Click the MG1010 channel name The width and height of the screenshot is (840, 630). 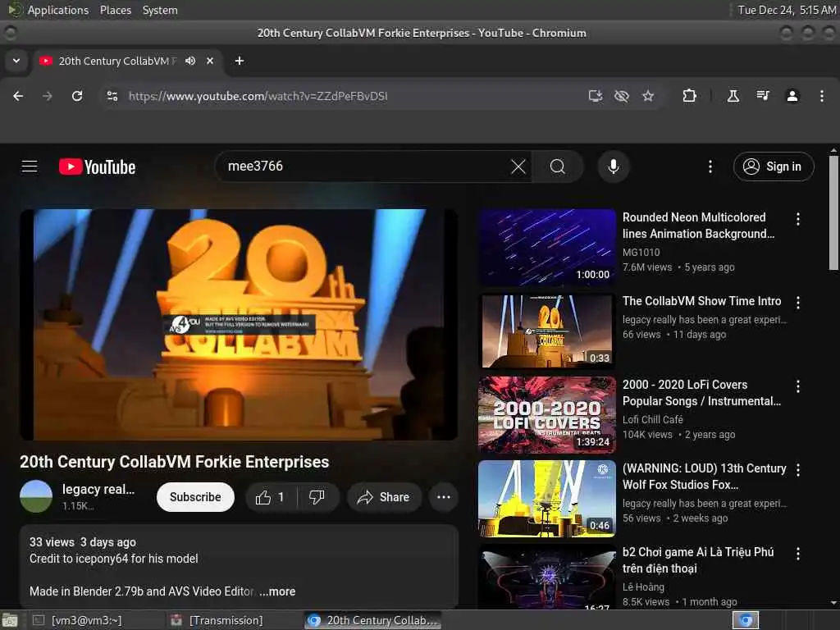(641, 252)
